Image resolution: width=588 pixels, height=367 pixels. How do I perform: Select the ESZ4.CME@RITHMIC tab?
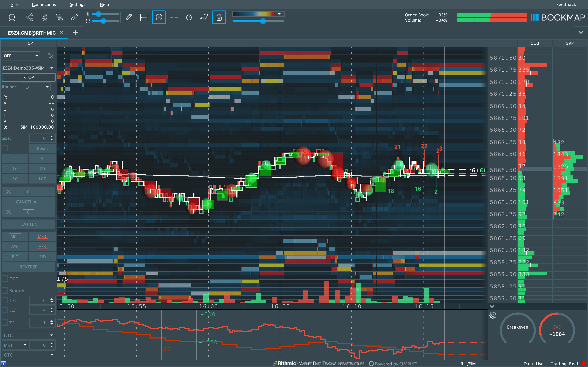[x=31, y=33]
